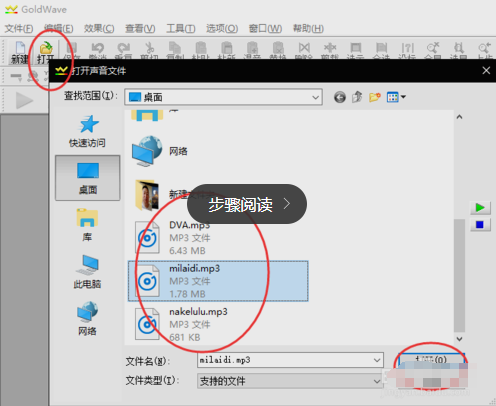Click the 文件名 input field

(290, 360)
